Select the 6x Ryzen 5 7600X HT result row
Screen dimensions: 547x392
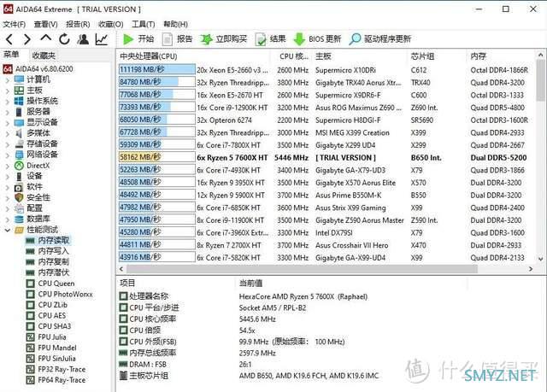(x=326, y=157)
